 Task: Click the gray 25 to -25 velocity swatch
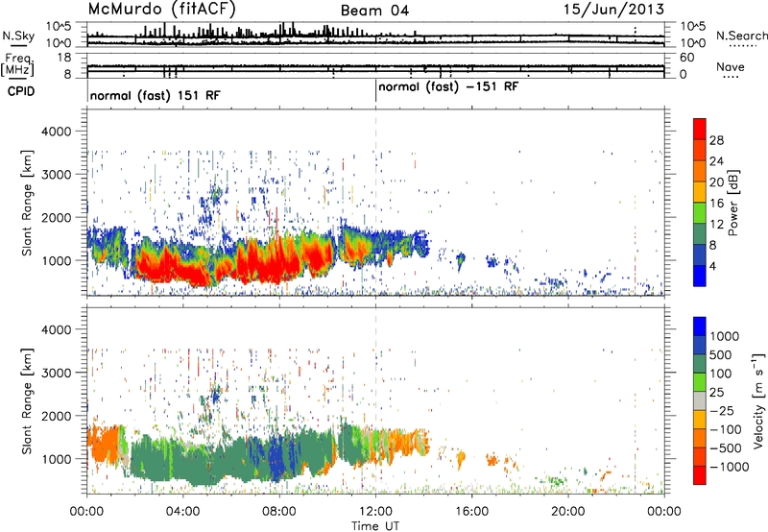pos(700,400)
